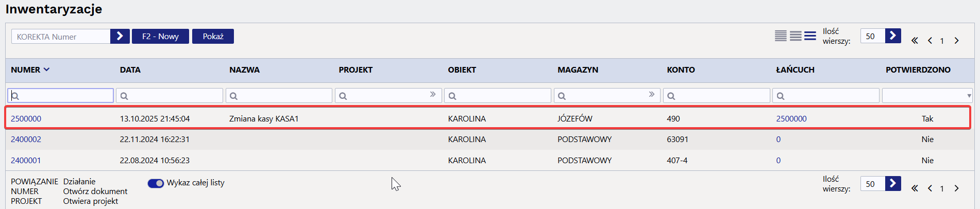Click arrow button next to KOREKTA Numer field
The image size is (980, 209).
coord(120,36)
